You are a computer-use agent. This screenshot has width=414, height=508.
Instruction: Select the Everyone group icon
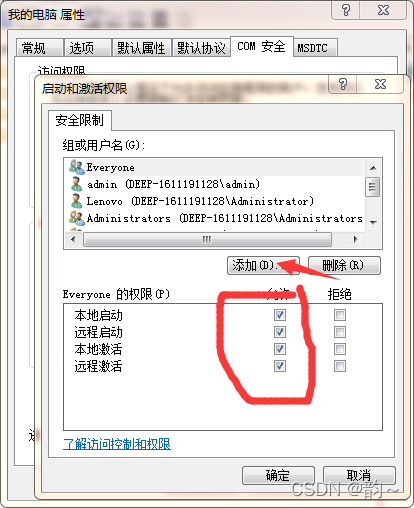click(x=77, y=167)
